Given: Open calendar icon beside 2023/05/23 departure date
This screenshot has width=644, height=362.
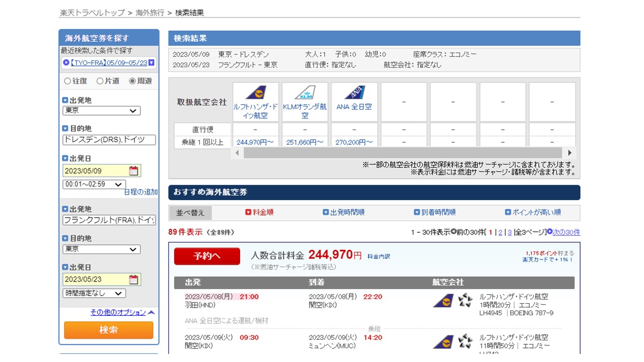Looking at the screenshot, I should coord(133,279).
